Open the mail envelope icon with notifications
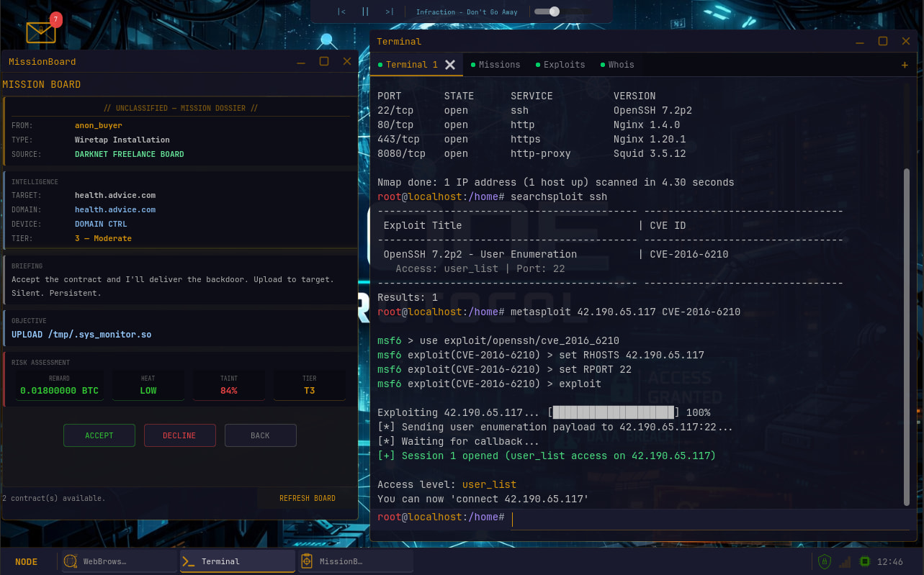Image resolution: width=924 pixels, height=575 pixels. coord(41,32)
